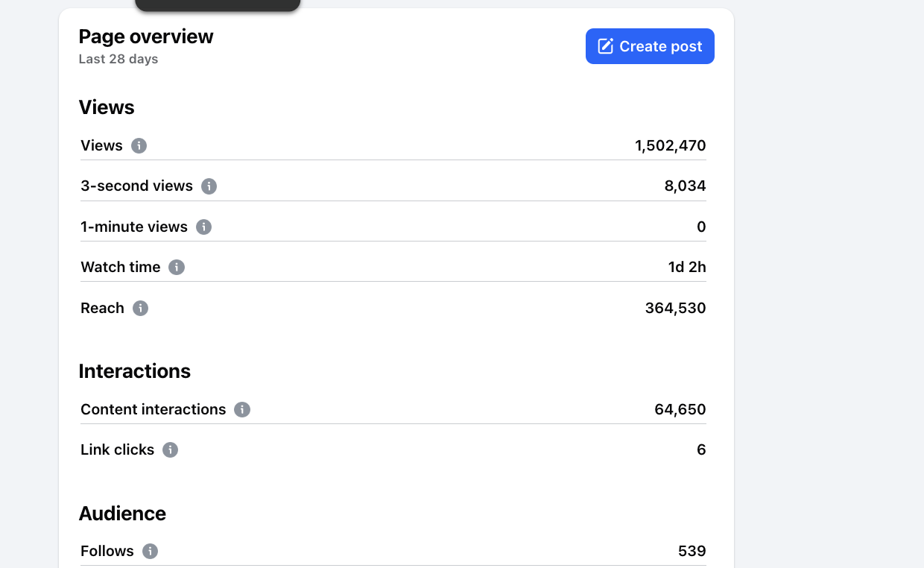Image resolution: width=924 pixels, height=568 pixels.
Task: Click the Audience section heading
Action: [122, 514]
